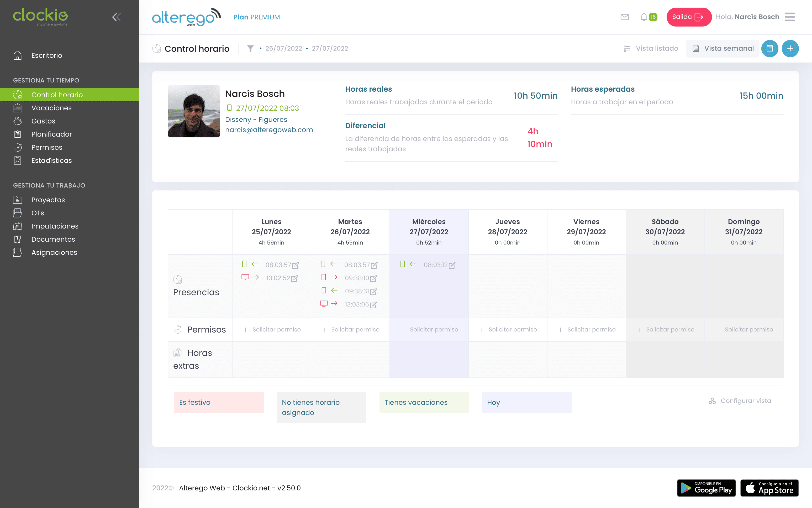Select Imputaciones from sidebar menu
This screenshot has height=508, width=812.
(x=54, y=226)
